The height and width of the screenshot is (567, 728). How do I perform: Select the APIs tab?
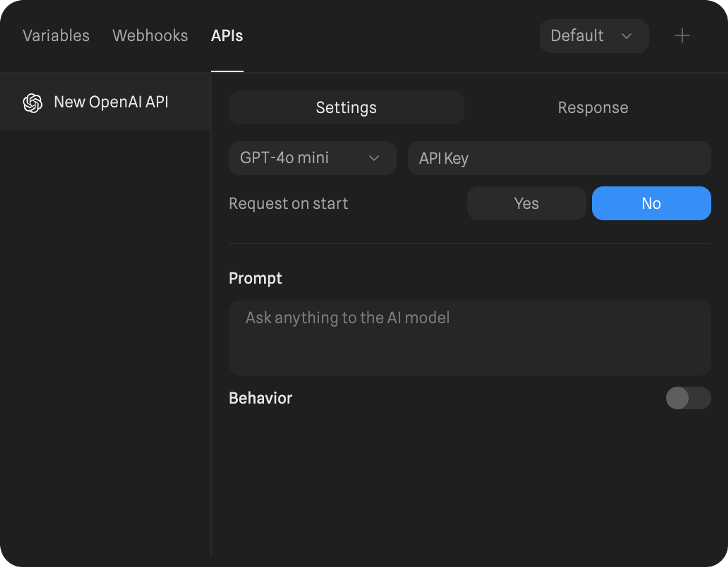pos(227,36)
